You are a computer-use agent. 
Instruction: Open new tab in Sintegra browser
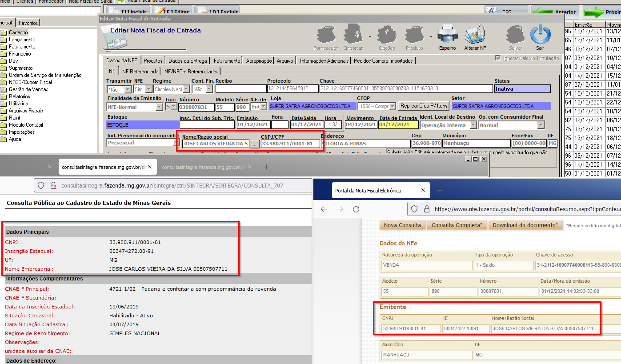pyautogui.click(x=266, y=167)
